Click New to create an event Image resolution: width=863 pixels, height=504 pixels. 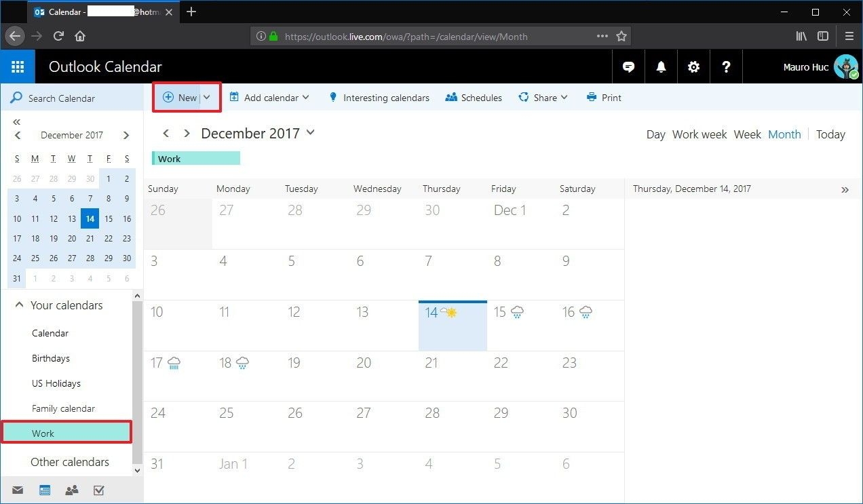point(180,98)
